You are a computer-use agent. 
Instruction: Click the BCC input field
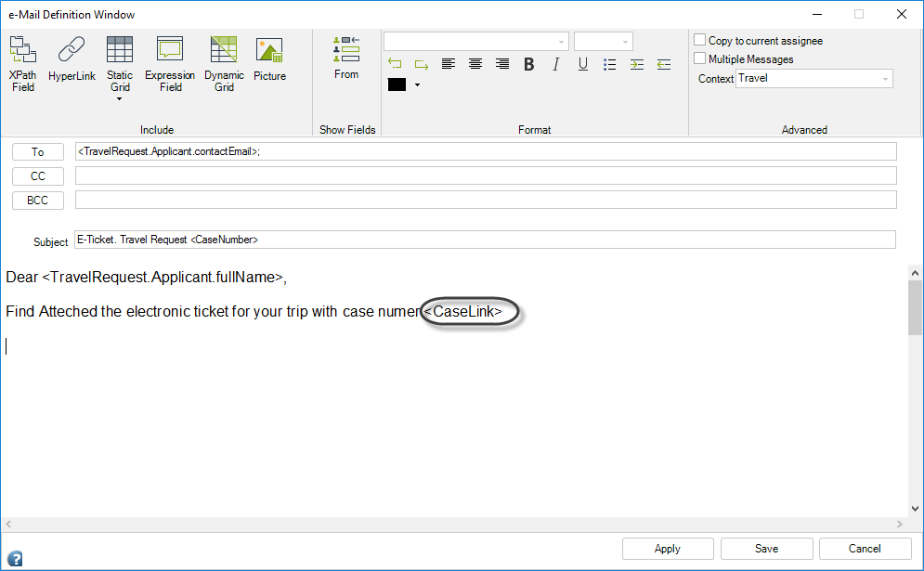486,200
